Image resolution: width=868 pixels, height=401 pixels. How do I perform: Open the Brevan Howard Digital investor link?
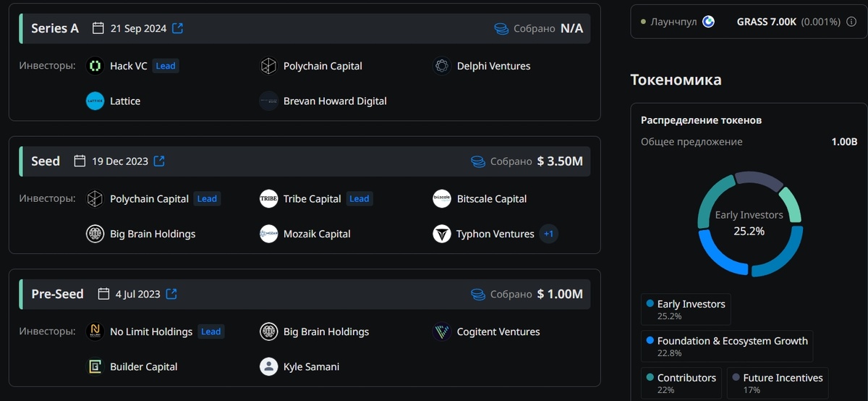click(x=335, y=101)
